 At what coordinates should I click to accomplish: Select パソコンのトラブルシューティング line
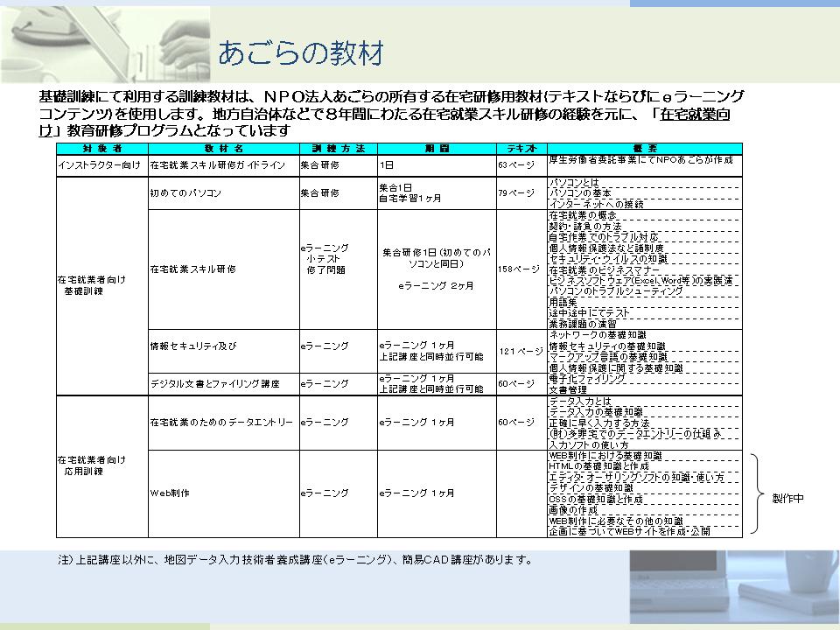coord(616,291)
